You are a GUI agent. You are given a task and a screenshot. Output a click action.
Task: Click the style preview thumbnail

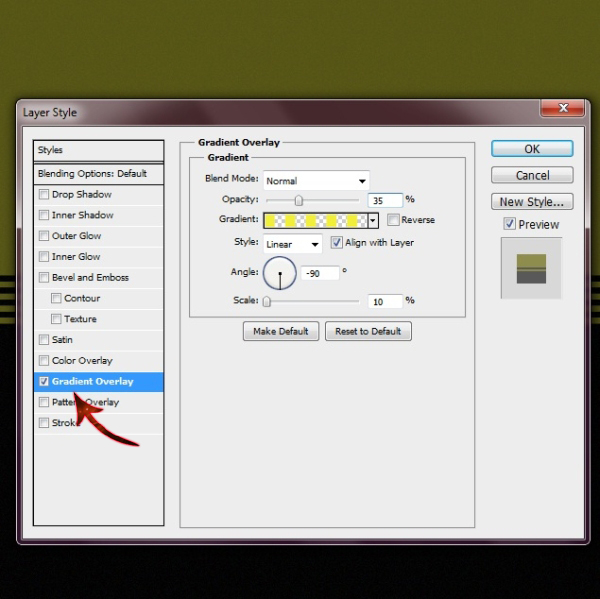[x=531, y=268]
